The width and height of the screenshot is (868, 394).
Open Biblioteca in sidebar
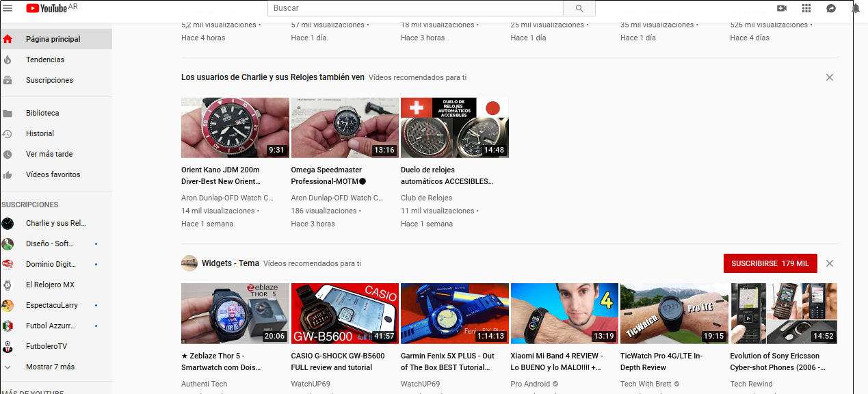point(56,113)
